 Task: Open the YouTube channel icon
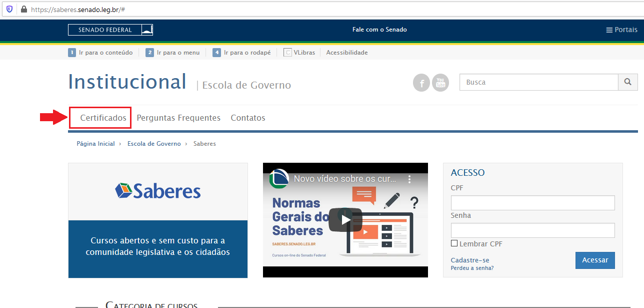click(x=440, y=83)
